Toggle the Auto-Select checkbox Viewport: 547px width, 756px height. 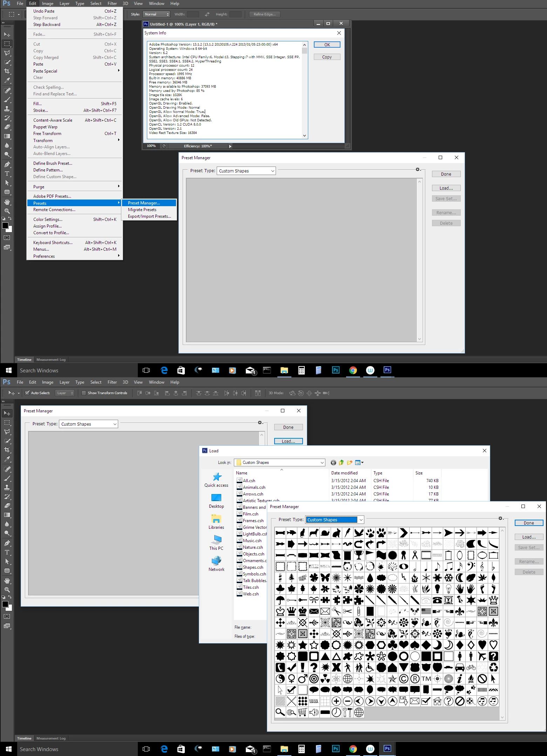[x=27, y=393]
